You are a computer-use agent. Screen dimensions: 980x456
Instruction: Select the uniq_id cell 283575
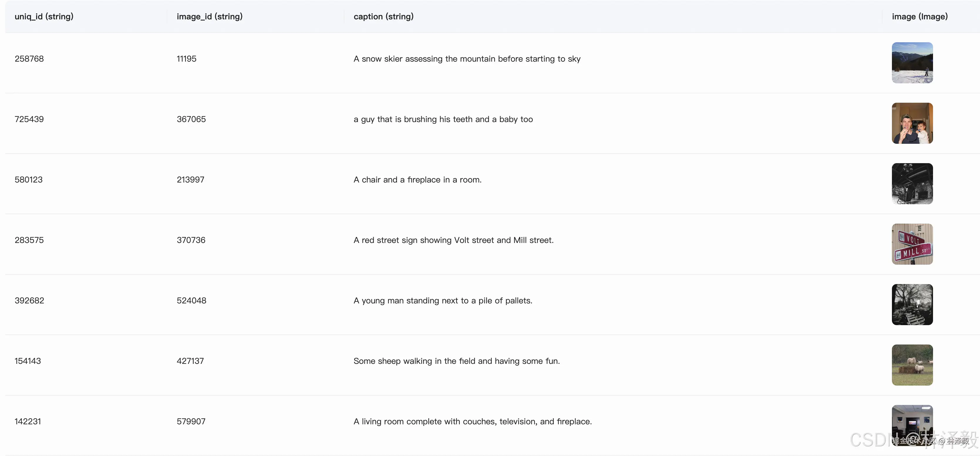29,240
